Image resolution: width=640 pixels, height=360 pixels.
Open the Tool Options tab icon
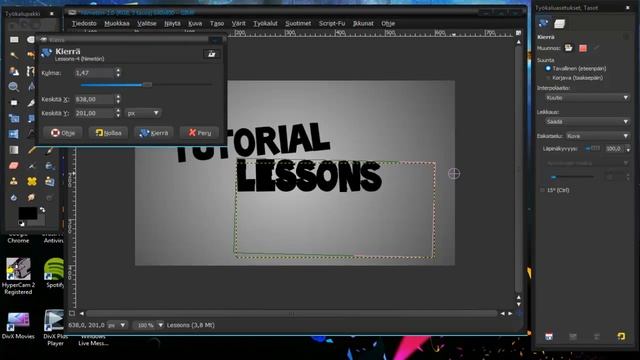point(543,24)
